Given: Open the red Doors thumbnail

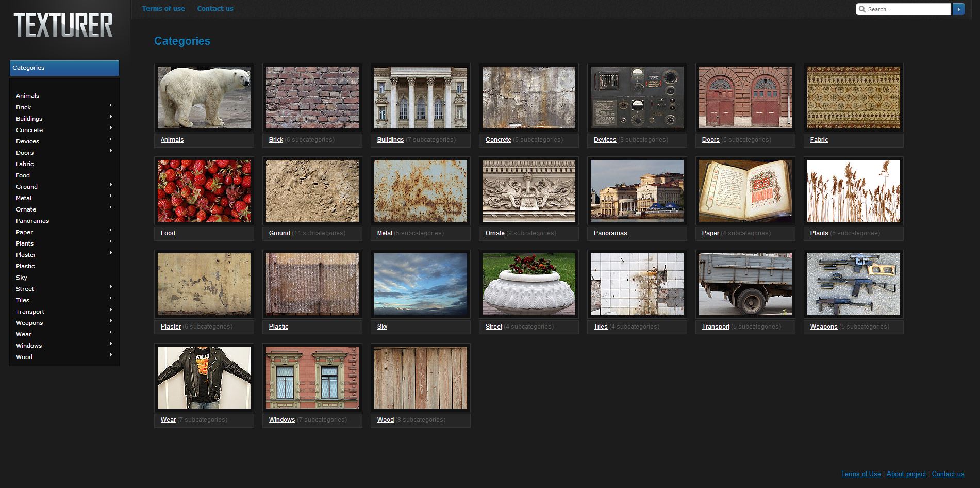Looking at the screenshot, I should click(745, 97).
